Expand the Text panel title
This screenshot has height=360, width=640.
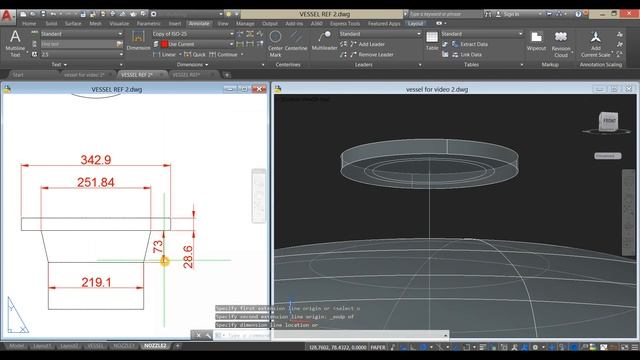coord(59,64)
